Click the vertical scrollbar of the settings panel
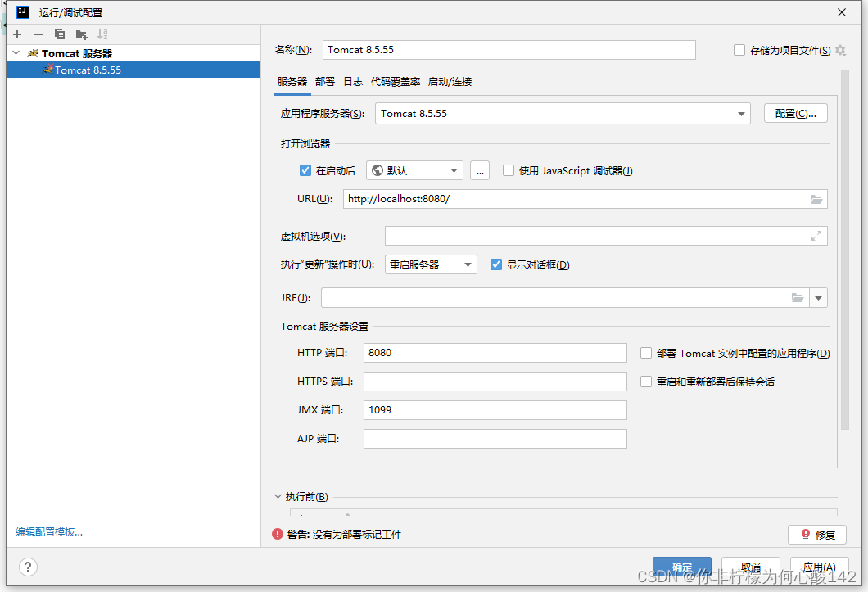 (844, 249)
